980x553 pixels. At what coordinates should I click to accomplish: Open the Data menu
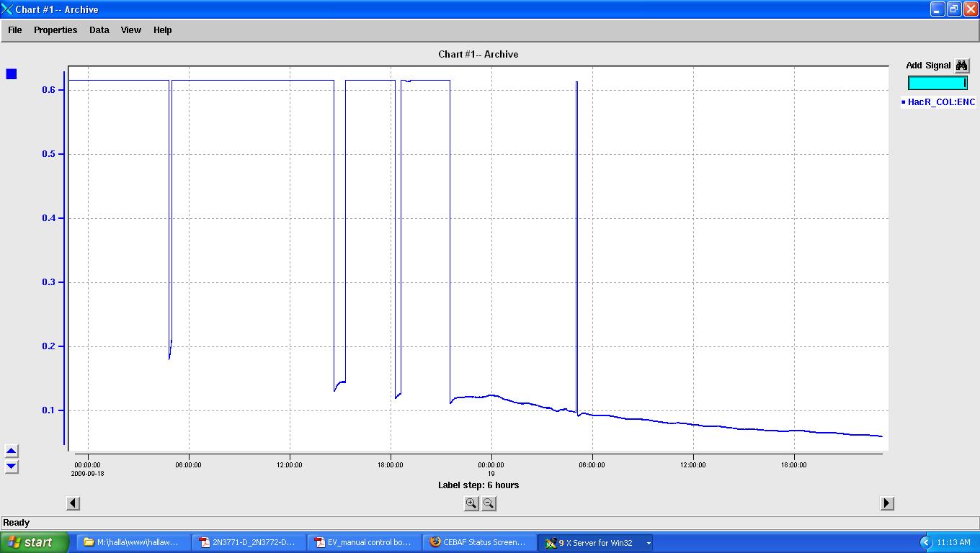[x=99, y=30]
